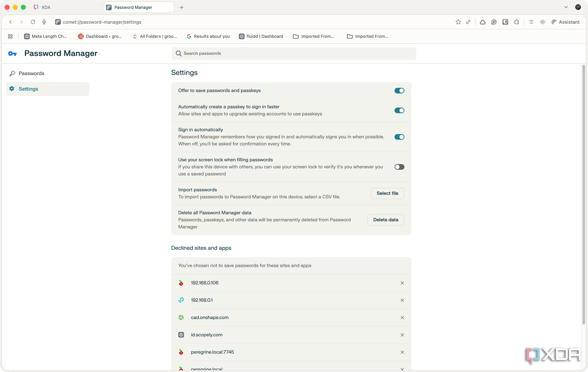The height and width of the screenshot is (372, 588).
Task: Click the voice waveform icon
Action: coord(543,22)
